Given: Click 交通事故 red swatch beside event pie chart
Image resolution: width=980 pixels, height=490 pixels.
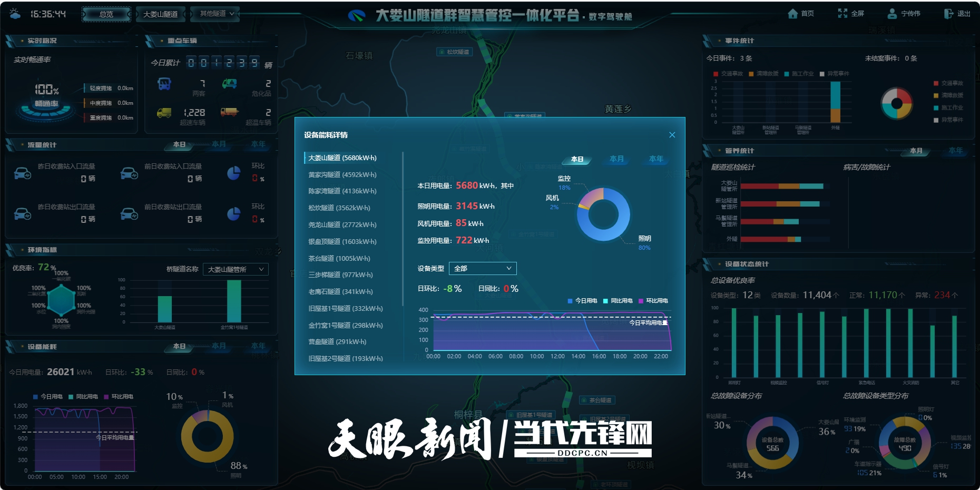Looking at the screenshot, I should 936,83.
